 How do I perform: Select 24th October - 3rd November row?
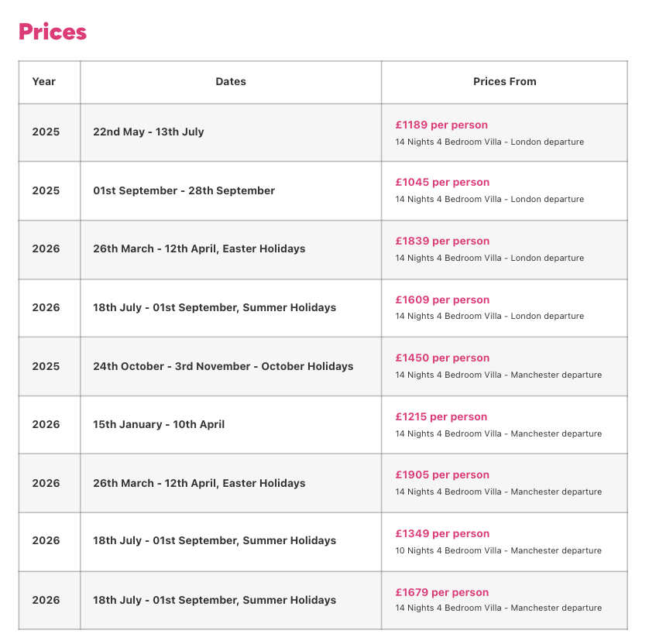[323, 366]
